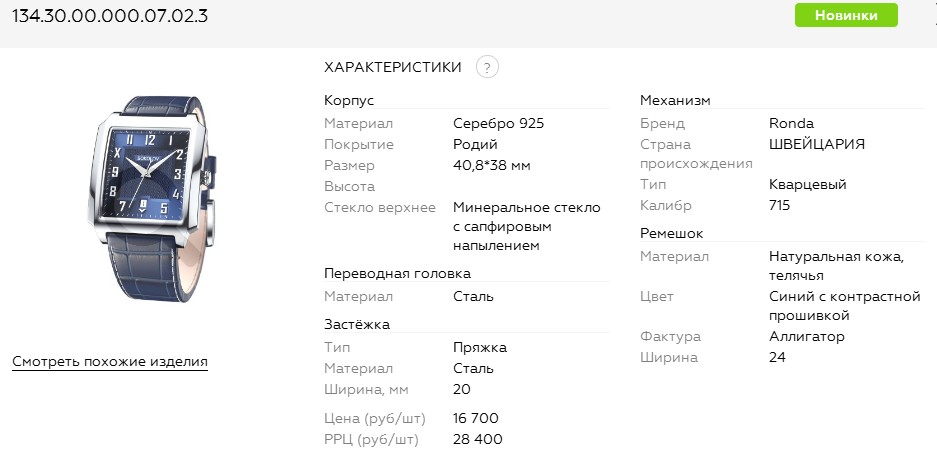Click the ХАРАКТЕРИСТИКИ heading
Image resolution: width=937 pixels, height=467 pixels.
coord(393,67)
